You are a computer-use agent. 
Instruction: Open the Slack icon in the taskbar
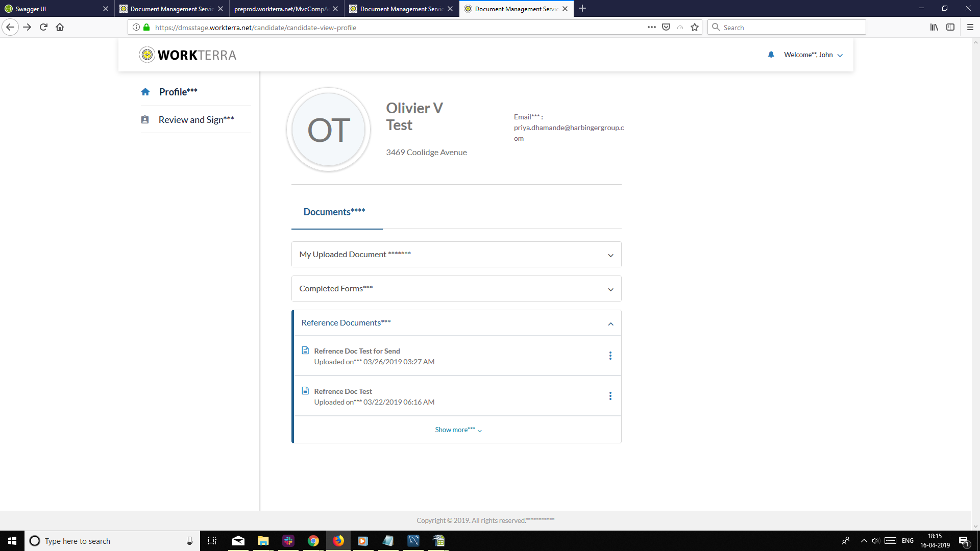click(x=288, y=541)
